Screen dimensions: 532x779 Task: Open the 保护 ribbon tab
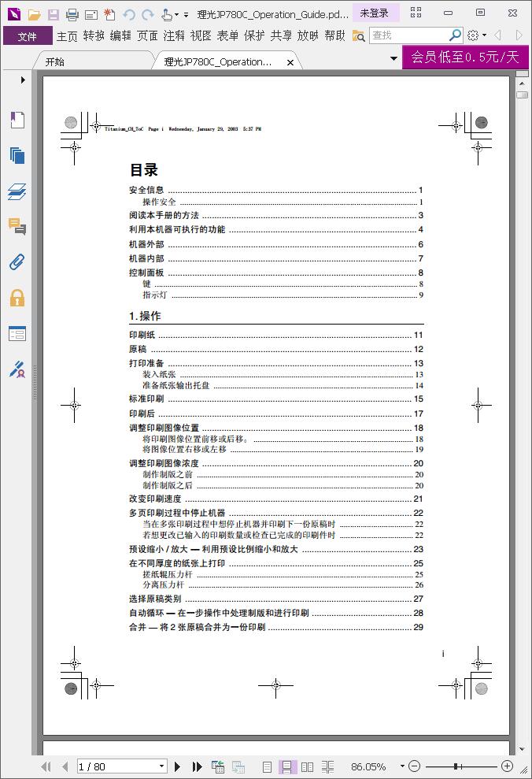[x=254, y=35]
